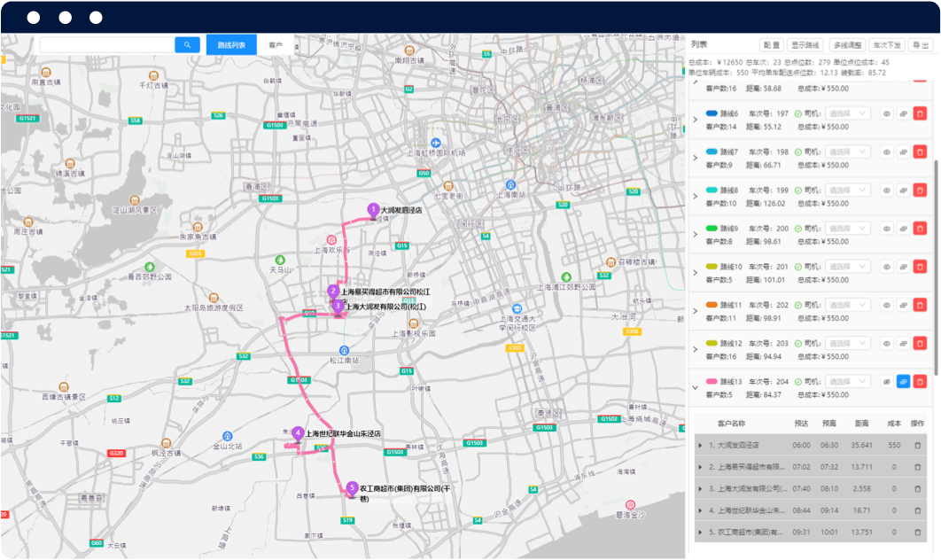Toggle visibility eye for 路线12
Screen dimensions: 941x560
coord(886,343)
